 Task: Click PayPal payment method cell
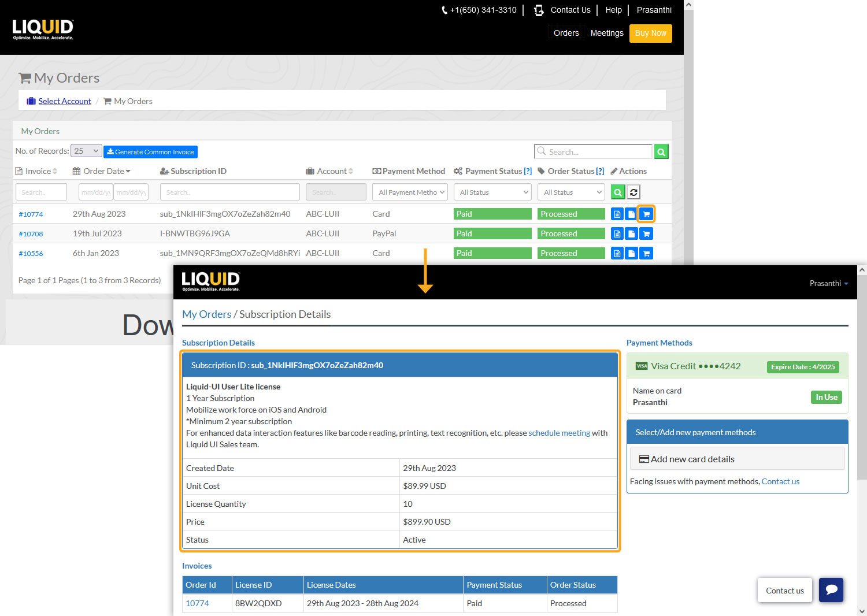tap(384, 233)
